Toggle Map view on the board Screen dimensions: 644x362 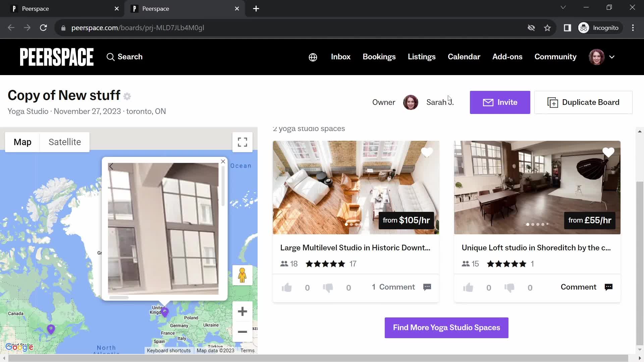tap(22, 142)
